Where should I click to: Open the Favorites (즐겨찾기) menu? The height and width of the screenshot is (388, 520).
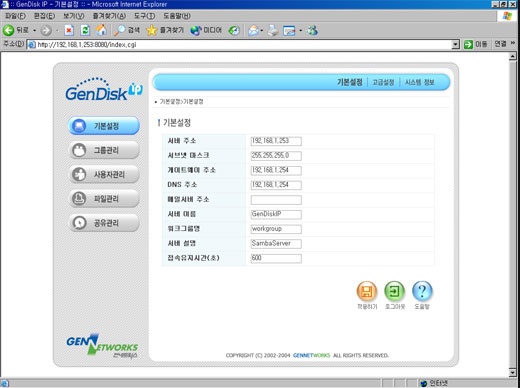point(109,16)
